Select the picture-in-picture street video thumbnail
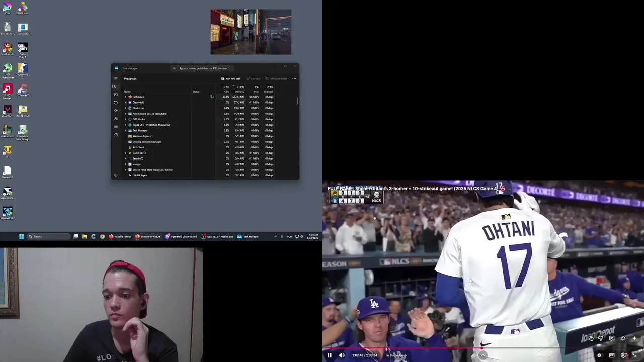644x362 pixels. 251,32
